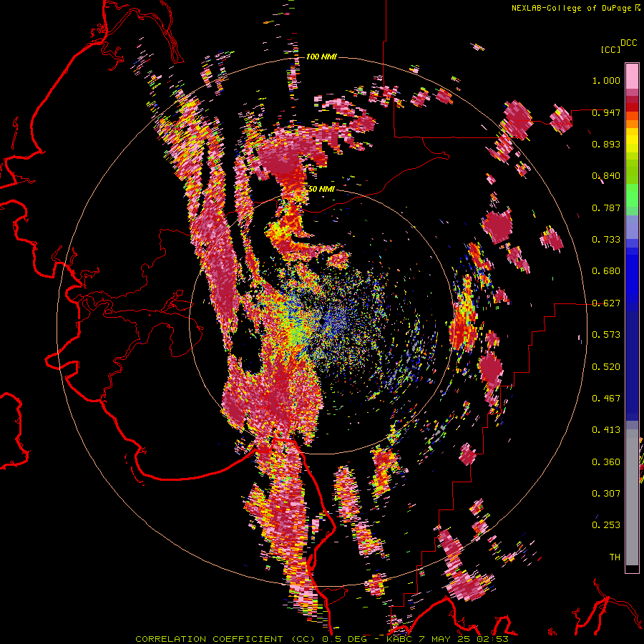Click the 0.947 scale value
This screenshot has width=644, height=644.
(606, 112)
